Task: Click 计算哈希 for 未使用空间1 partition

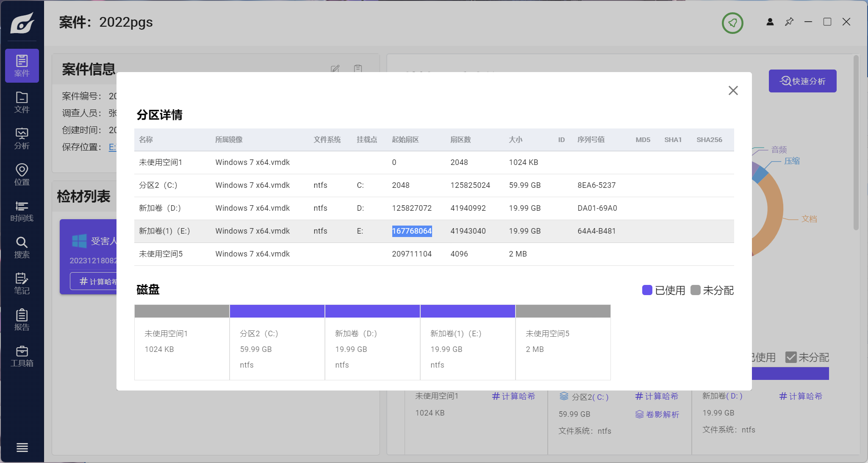Action: (513, 396)
